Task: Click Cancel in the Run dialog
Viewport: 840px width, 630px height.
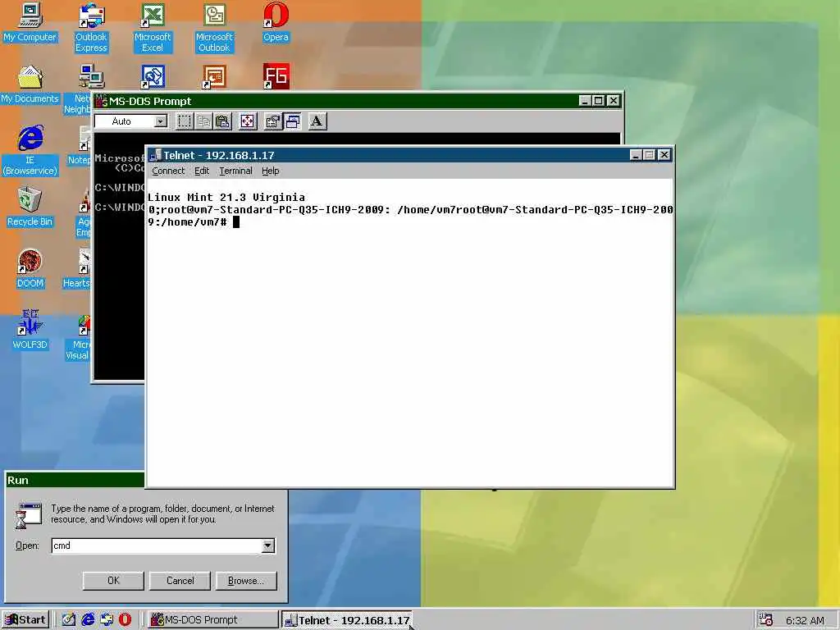Action: tap(180, 581)
